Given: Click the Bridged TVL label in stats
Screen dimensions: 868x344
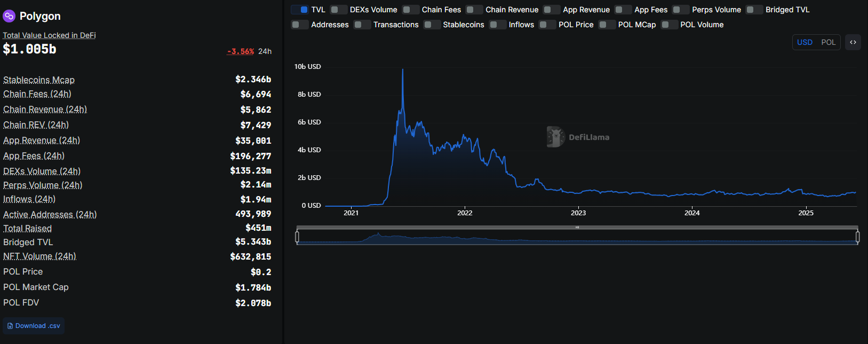Looking at the screenshot, I should (x=28, y=243).
